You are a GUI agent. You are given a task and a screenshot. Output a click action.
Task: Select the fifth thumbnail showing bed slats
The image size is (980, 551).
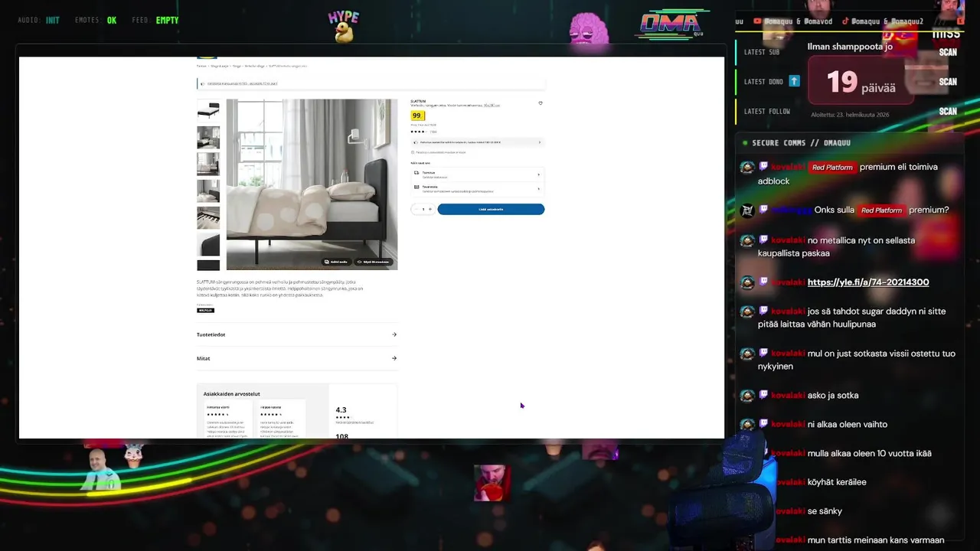point(208,217)
